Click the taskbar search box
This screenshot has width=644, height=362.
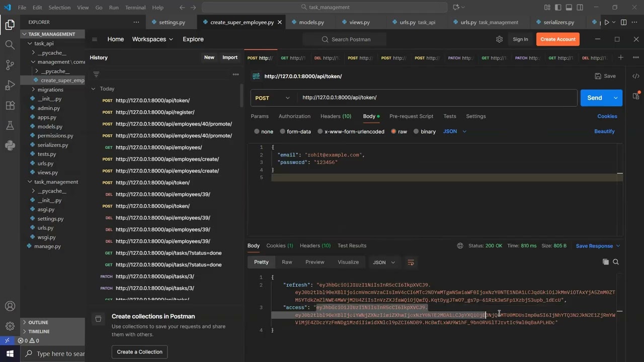[x=54, y=353]
